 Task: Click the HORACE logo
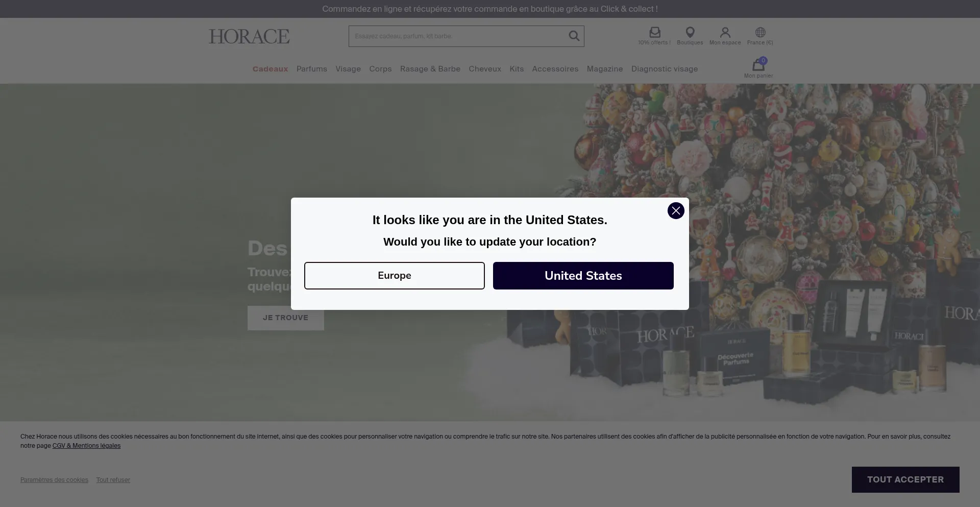pos(249,36)
